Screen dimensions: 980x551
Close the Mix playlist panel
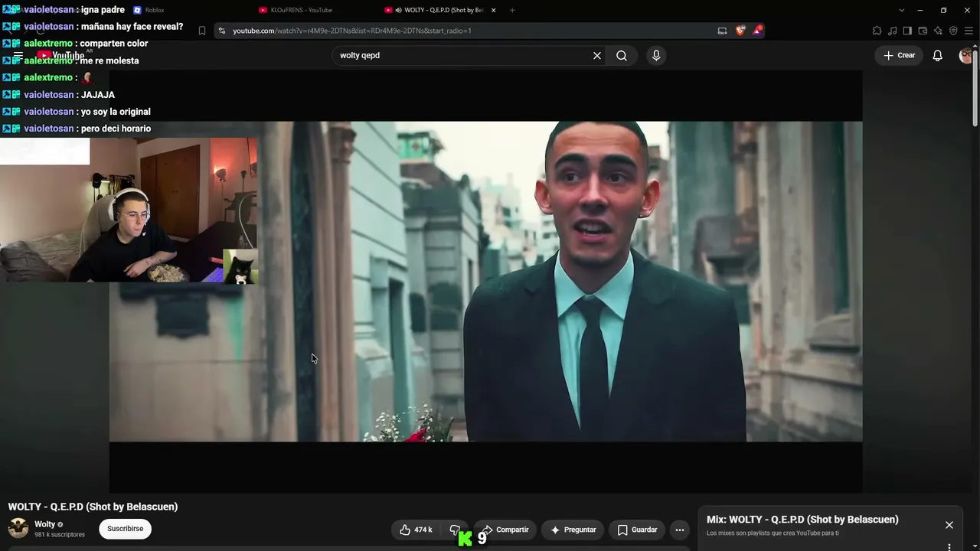pos(949,525)
